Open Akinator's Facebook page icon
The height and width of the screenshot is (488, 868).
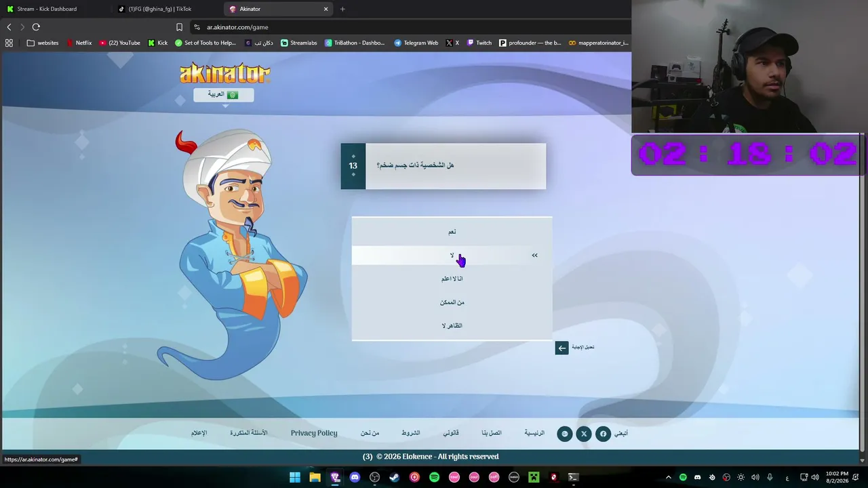pos(603,434)
